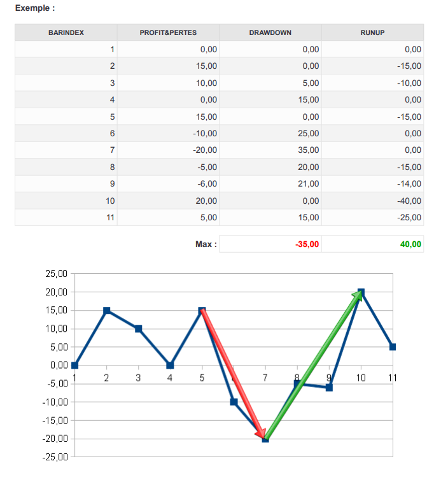
Task: Click the PROFIT&PERTES column header
Action: (168, 32)
